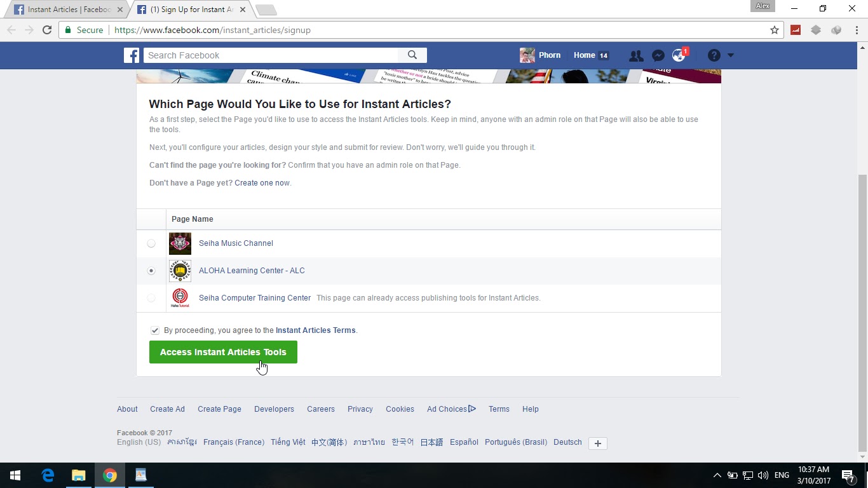Click Home in Facebook header

click(584, 55)
